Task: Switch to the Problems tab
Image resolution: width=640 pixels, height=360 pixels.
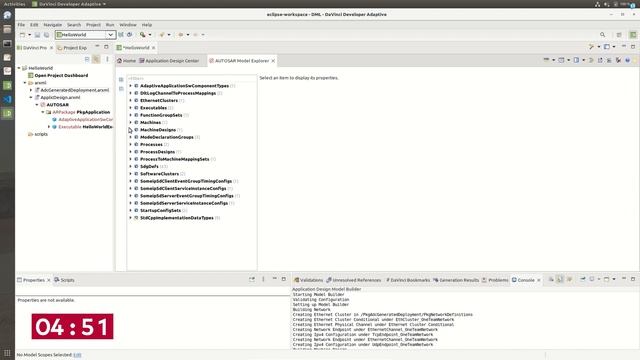Action: [495, 280]
